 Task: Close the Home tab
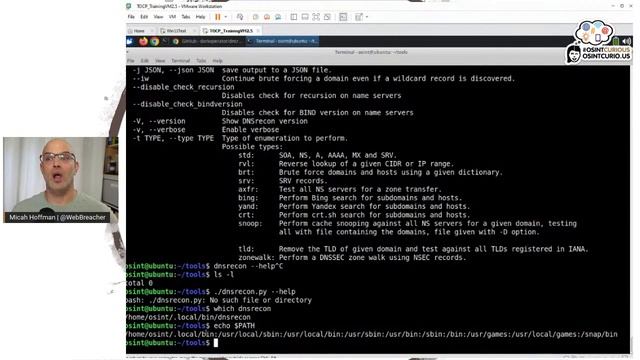[152, 31]
